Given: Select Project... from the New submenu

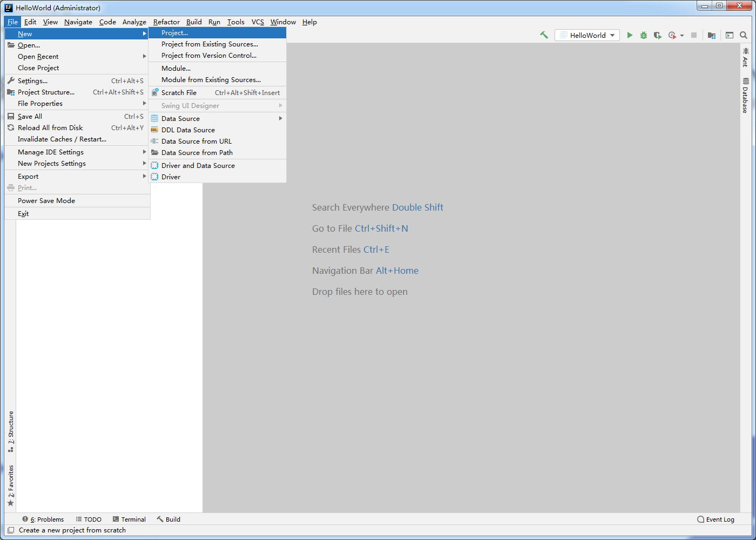Looking at the screenshot, I should 217,33.
